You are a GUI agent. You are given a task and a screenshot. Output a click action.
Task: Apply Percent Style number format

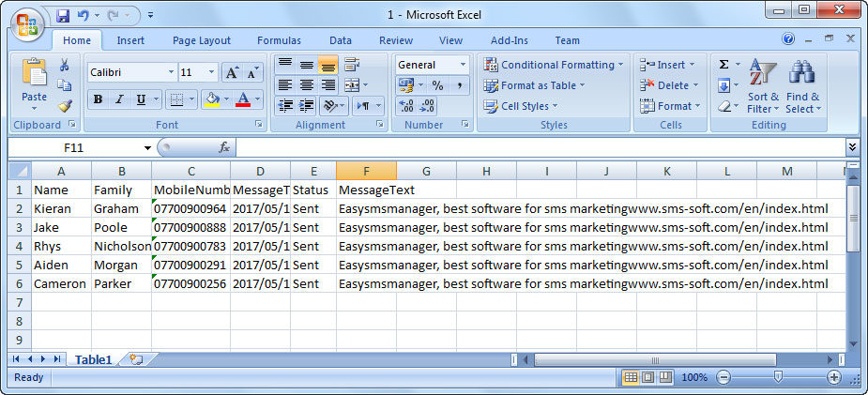[x=437, y=85]
